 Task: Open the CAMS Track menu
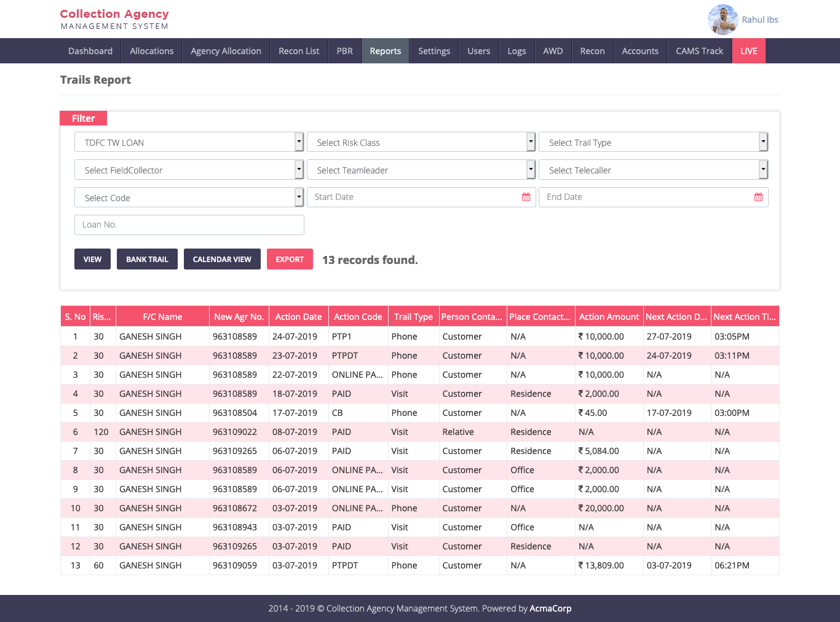(699, 51)
